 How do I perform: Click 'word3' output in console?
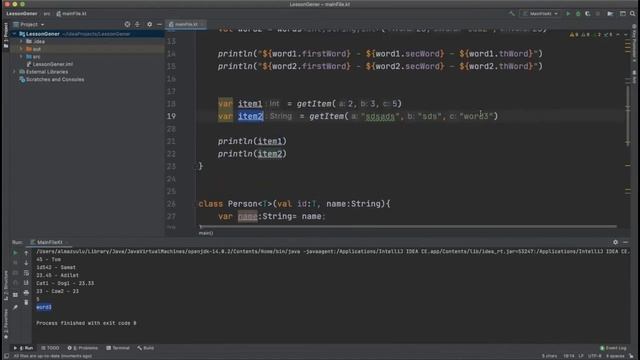coord(44,307)
